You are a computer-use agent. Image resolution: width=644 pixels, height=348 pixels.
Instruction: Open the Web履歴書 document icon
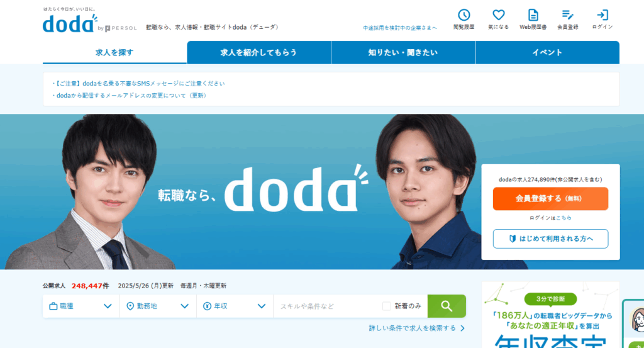pos(533,15)
